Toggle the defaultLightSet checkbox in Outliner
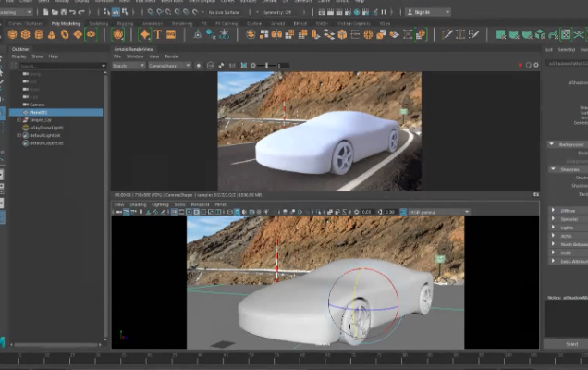The width and height of the screenshot is (588, 370). pyautogui.click(x=25, y=137)
